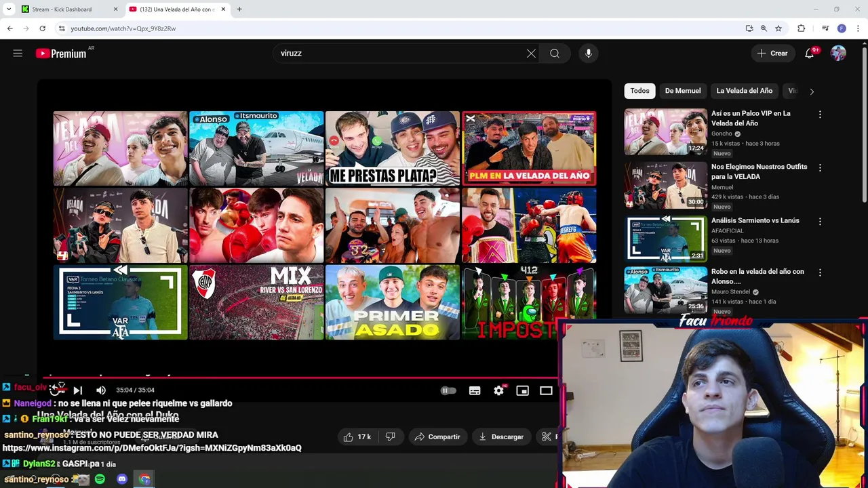
Task: Click the Compartir share button
Action: click(x=437, y=437)
